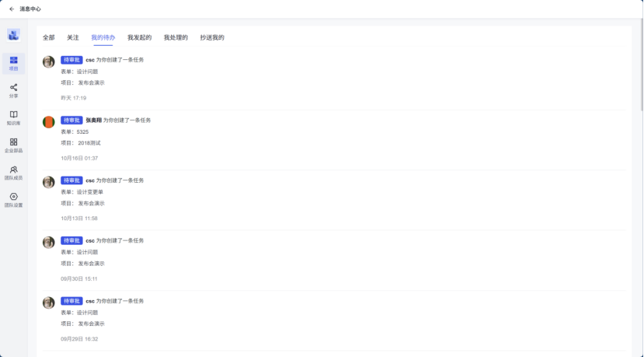Viewport: 644px width, 357px height.
Task: Switch to the 抄送我的 tab
Action: pos(212,37)
